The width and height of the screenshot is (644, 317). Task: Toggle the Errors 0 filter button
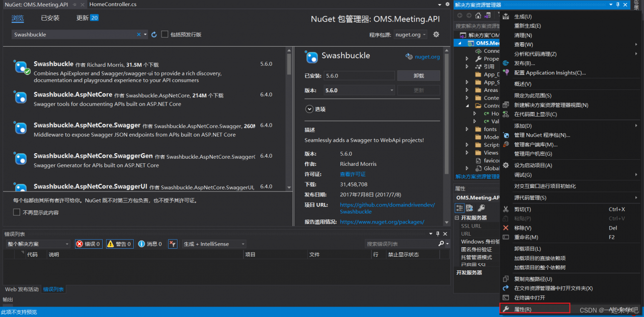[89, 244]
